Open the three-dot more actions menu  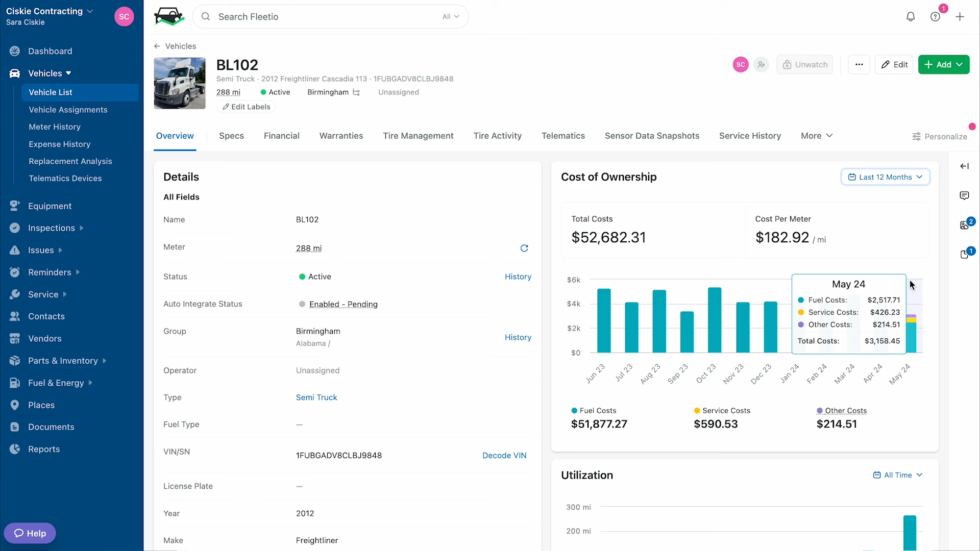point(859,65)
